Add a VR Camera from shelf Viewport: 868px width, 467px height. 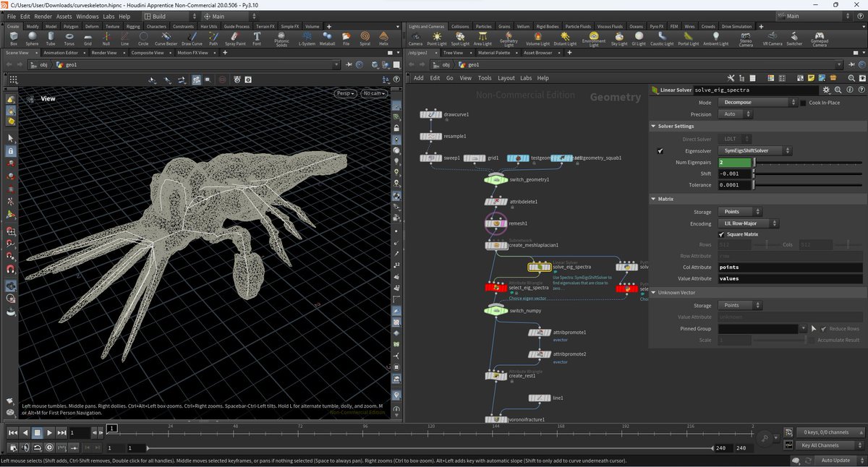coord(773,38)
